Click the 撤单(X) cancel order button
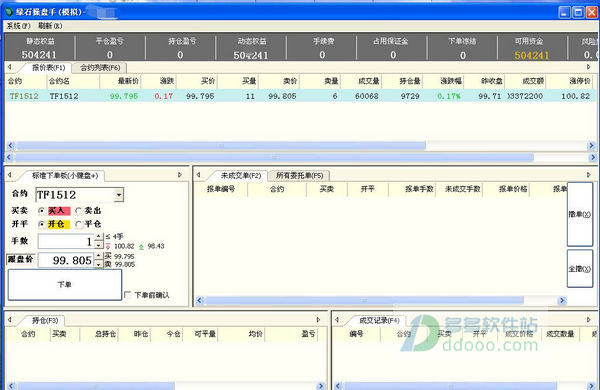Image resolution: width=600 pixels, height=390 pixels. pos(579,214)
